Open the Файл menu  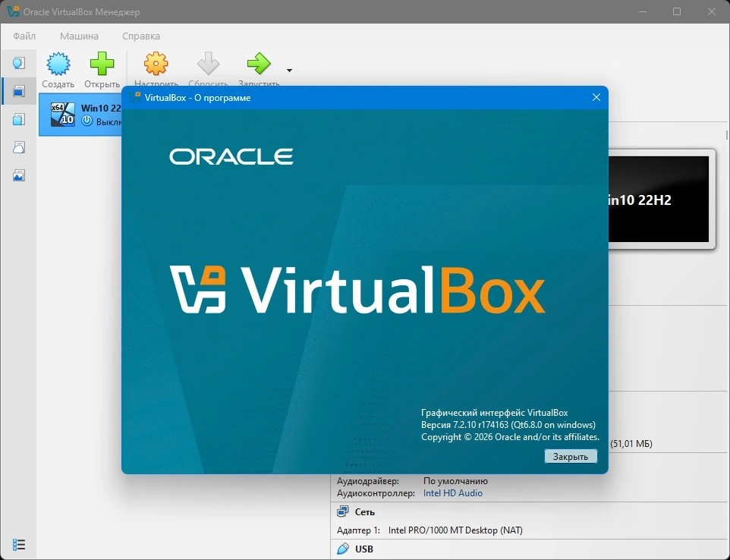coord(24,36)
